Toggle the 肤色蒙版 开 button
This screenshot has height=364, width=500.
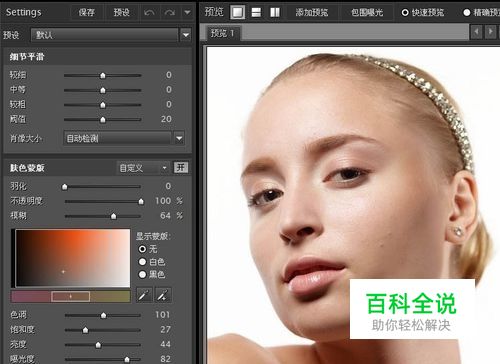click(x=181, y=167)
